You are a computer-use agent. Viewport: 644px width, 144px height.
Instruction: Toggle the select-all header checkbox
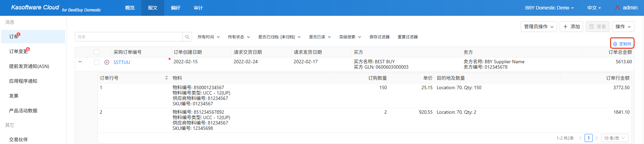[x=97, y=52]
